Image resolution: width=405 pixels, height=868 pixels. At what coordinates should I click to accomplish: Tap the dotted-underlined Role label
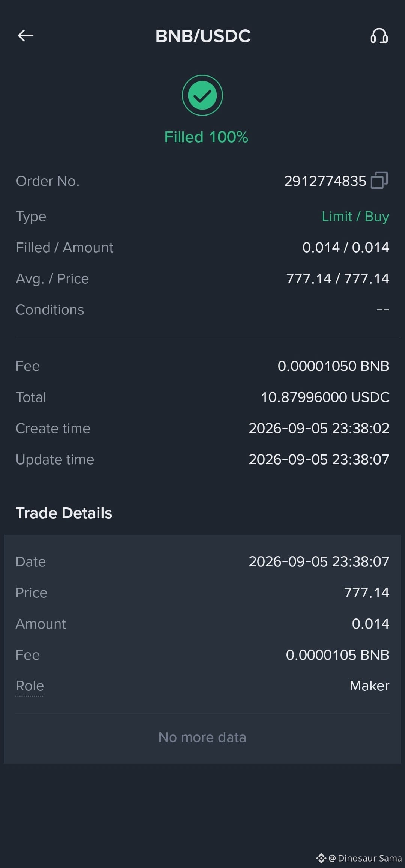click(x=30, y=686)
